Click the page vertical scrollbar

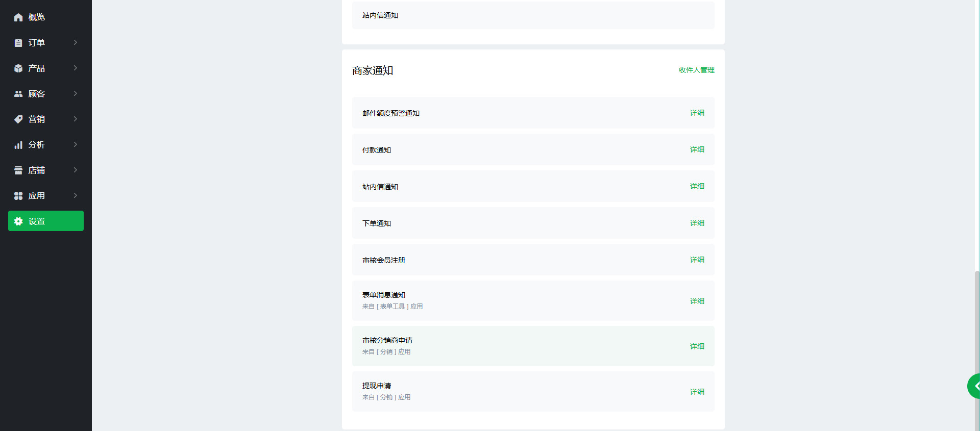coord(977,347)
